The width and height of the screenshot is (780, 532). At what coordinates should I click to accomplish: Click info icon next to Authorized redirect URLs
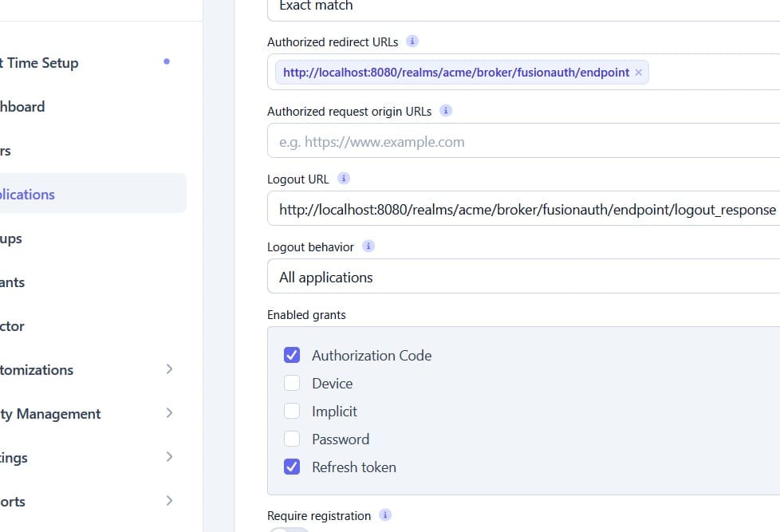click(x=412, y=41)
